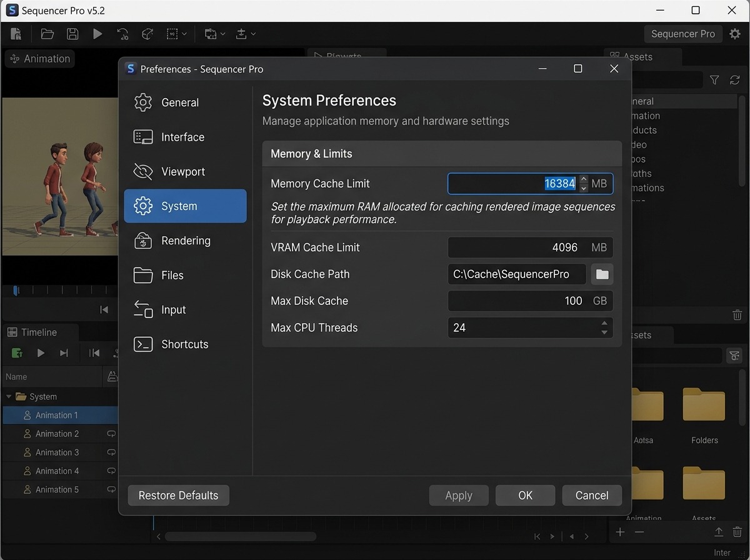The width and height of the screenshot is (750, 560).
Task: Open the dropdown arrow next to copy layout icon
Action: click(x=222, y=34)
